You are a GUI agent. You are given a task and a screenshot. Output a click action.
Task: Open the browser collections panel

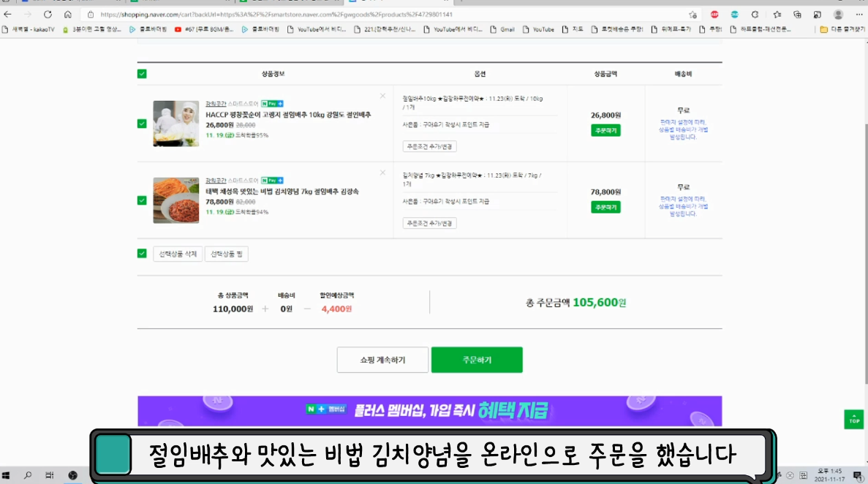(x=797, y=15)
